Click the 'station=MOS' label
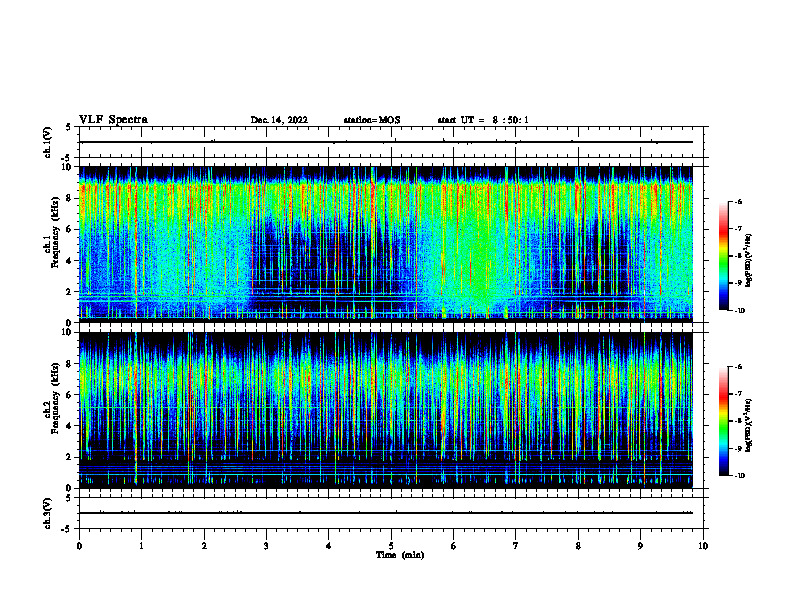This screenshot has height=612, width=792. pos(372,120)
